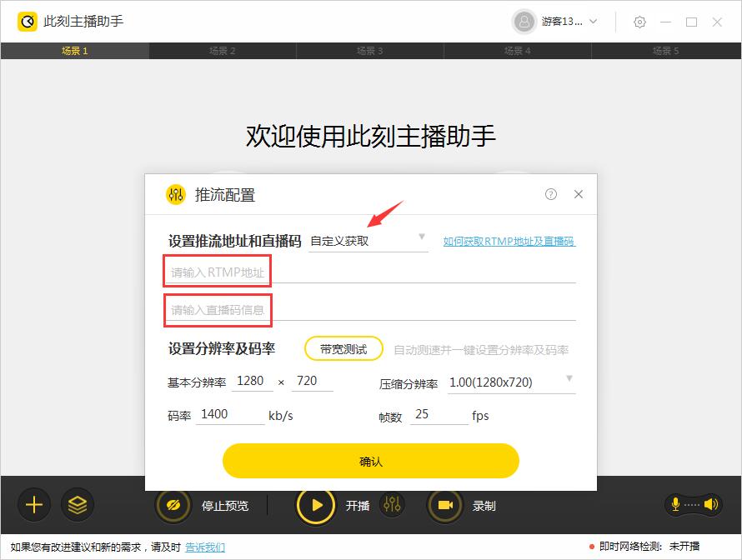
Task: Switch to 场景 4 tab
Action: (x=517, y=51)
